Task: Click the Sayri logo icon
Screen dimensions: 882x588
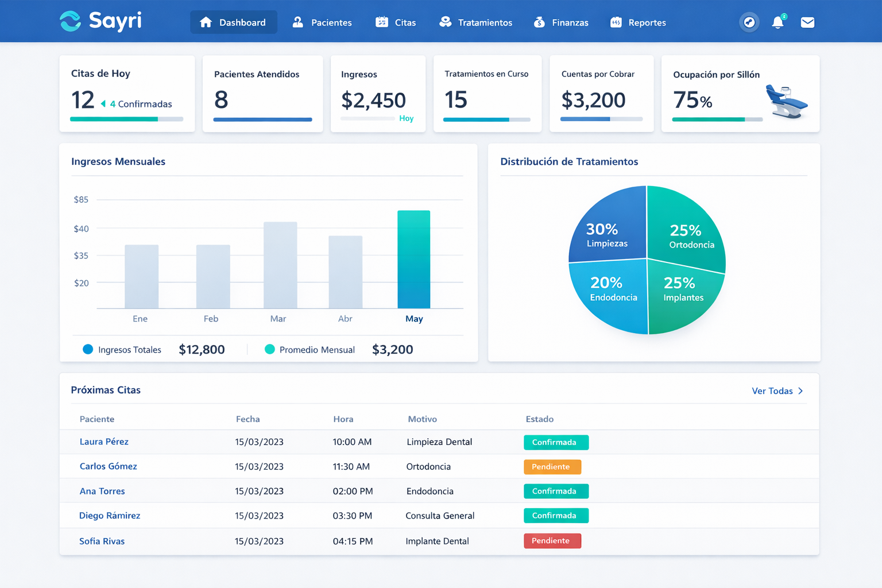Action: click(70, 21)
